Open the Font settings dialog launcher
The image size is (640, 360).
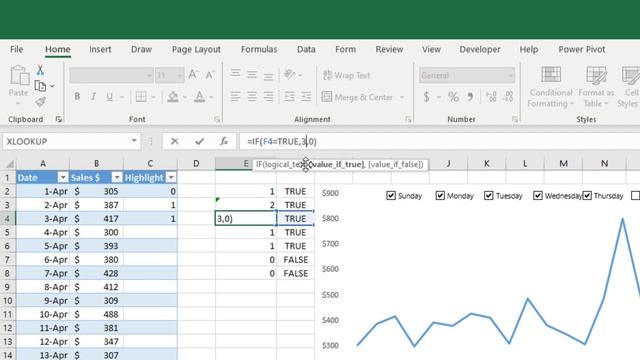click(x=217, y=119)
